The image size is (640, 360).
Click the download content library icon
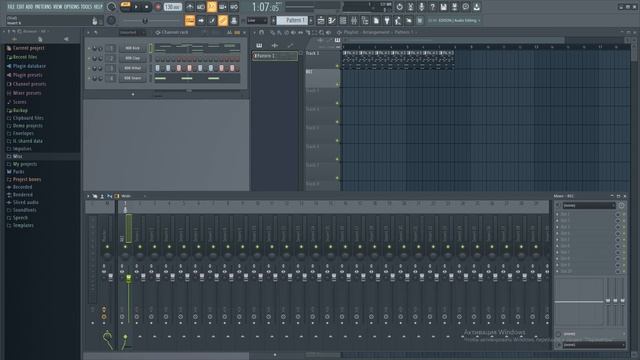(477, 7)
